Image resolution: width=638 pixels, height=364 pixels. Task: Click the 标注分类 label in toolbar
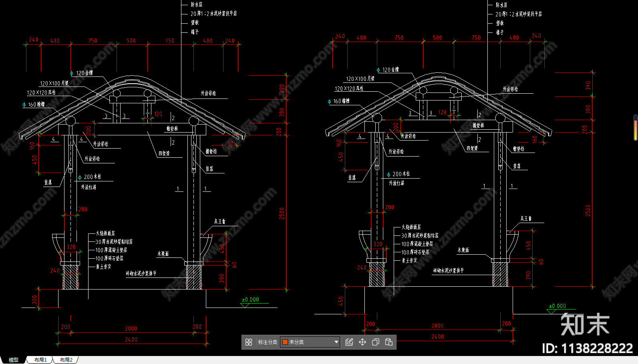point(268,342)
